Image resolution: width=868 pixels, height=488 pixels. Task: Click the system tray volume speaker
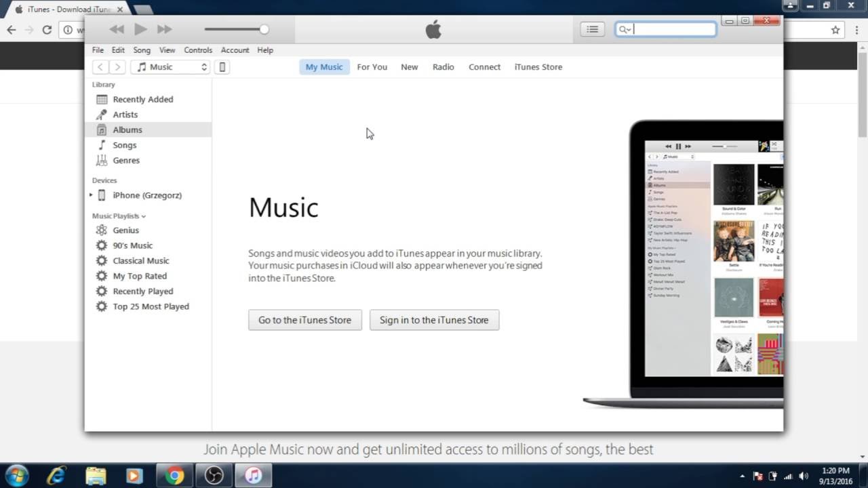click(804, 476)
